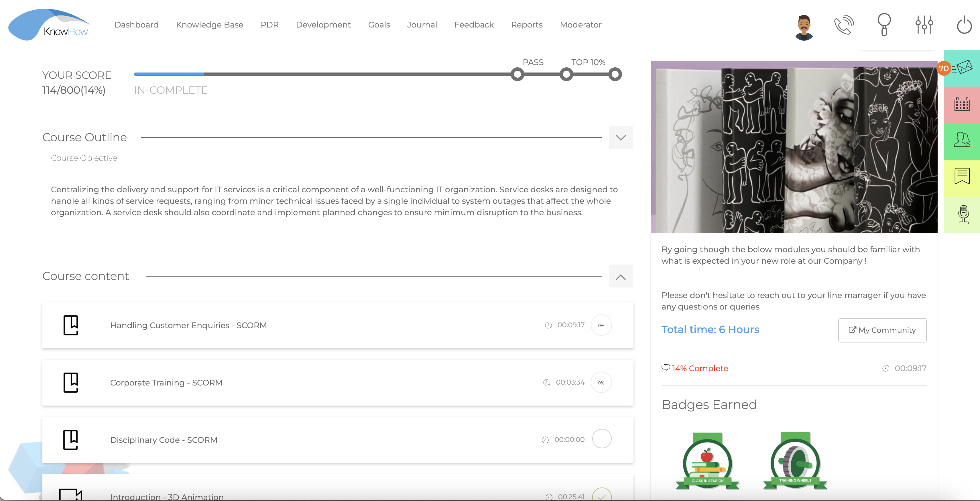Image resolution: width=980 pixels, height=501 pixels.
Task: Click the bookmark icon for Disciplinary Code
Action: [x=71, y=440]
